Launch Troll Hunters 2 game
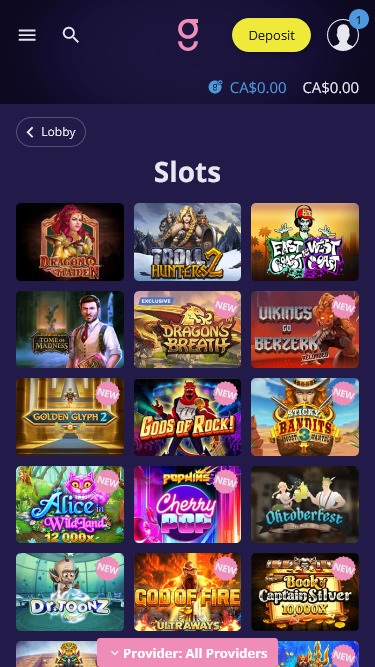375x667 pixels. point(188,242)
